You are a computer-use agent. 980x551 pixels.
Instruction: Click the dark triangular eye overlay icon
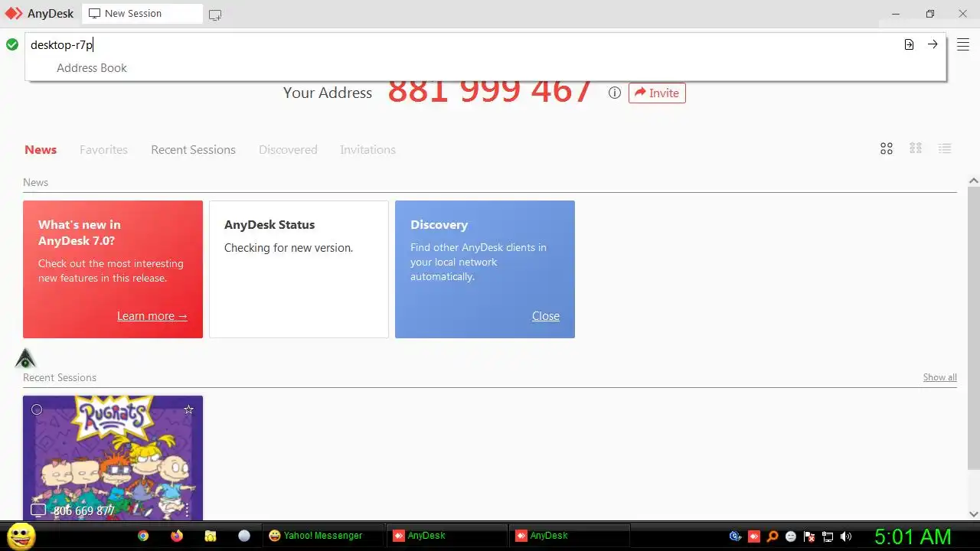point(25,358)
